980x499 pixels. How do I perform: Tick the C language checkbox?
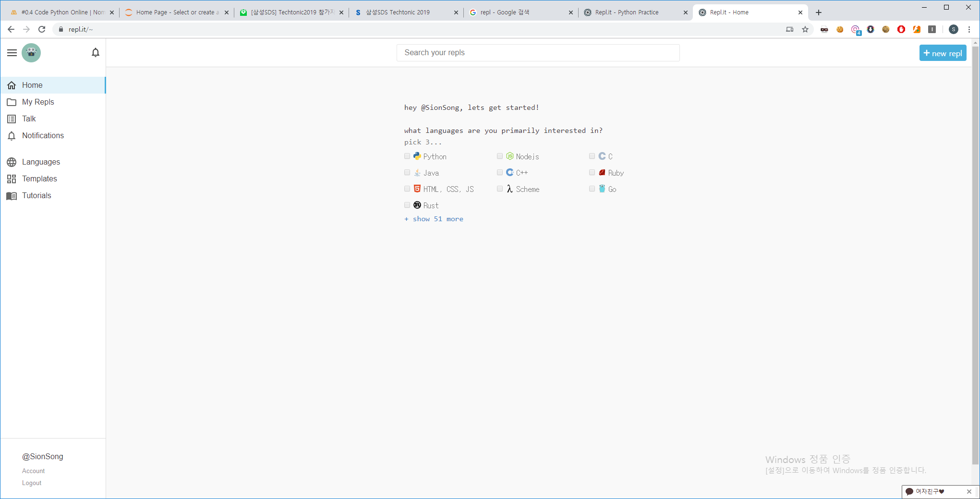pyautogui.click(x=592, y=156)
